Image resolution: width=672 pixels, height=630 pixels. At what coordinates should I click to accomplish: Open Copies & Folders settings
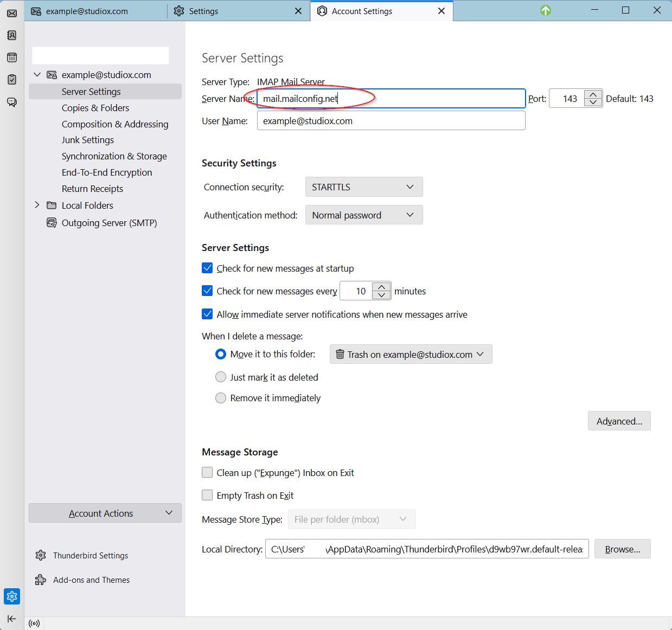tap(95, 108)
